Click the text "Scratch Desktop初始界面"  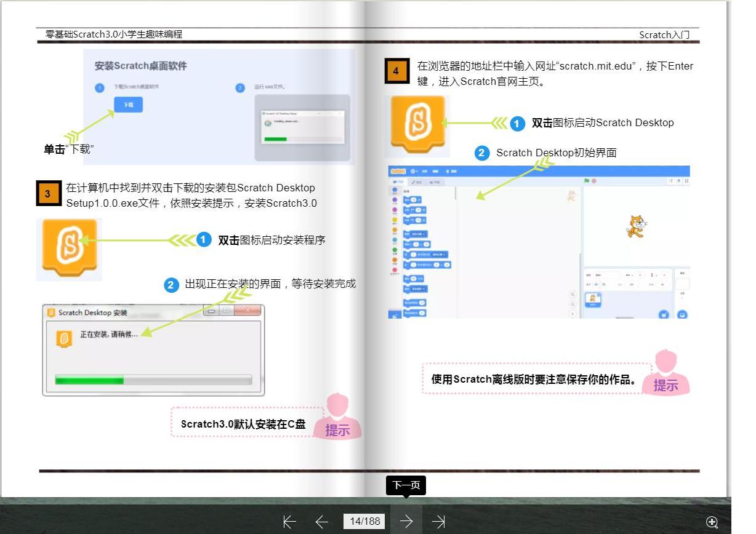click(557, 153)
